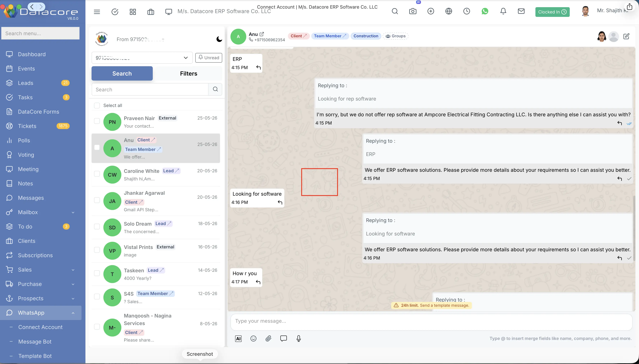Click the clock history icon

point(467,11)
